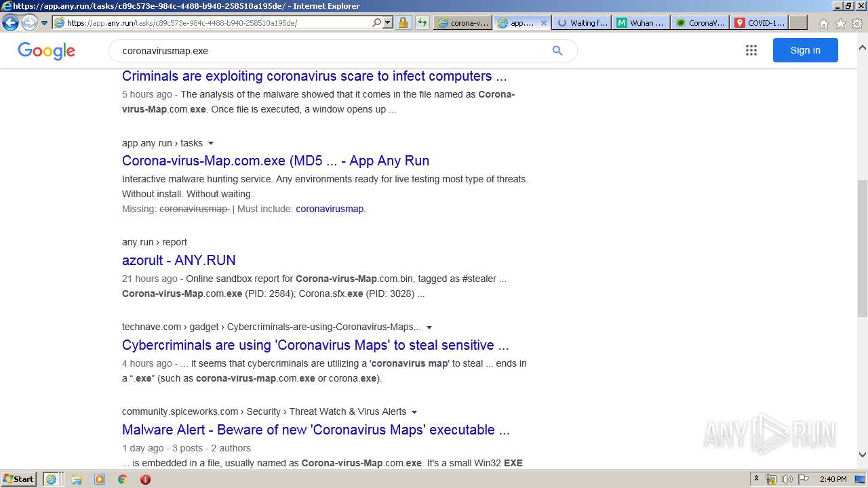Click the IE Home icon
The width and height of the screenshot is (868, 488).
[823, 24]
